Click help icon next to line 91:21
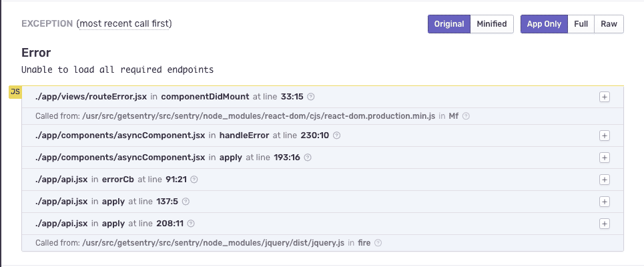 coord(194,180)
